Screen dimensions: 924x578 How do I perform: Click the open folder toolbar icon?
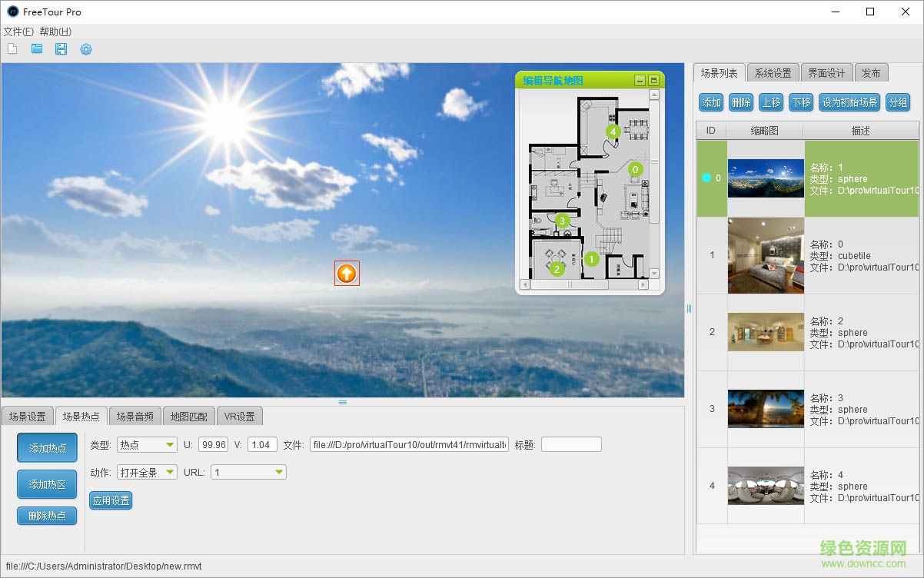pyautogui.click(x=37, y=49)
